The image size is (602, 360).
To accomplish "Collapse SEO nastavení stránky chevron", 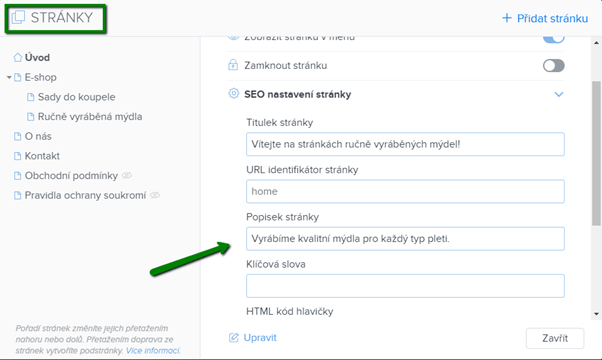I will tap(559, 94).
